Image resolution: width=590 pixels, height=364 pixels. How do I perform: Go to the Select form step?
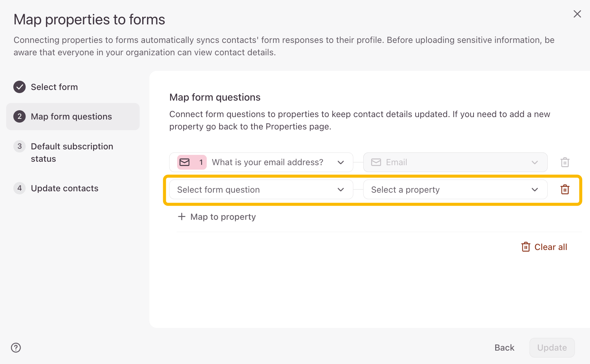tap(54, 87)
